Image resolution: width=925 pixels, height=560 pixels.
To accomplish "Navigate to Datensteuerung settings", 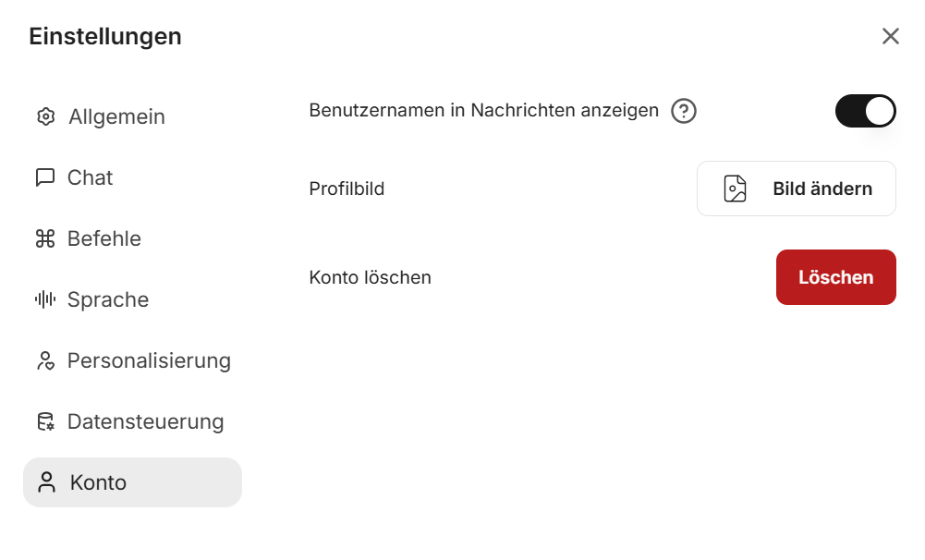I will [x=145, y=421].
